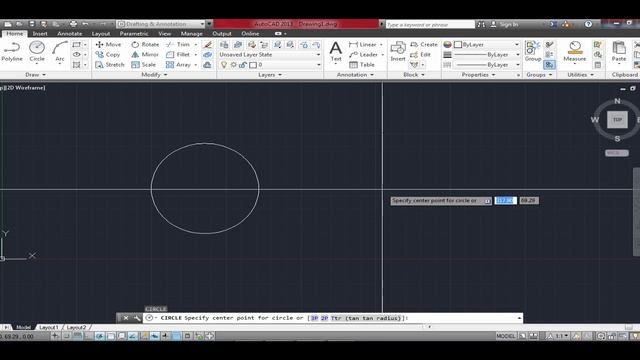Click the Erase tool icon
The height and width of the screenshot is (360, 640).
208,44
